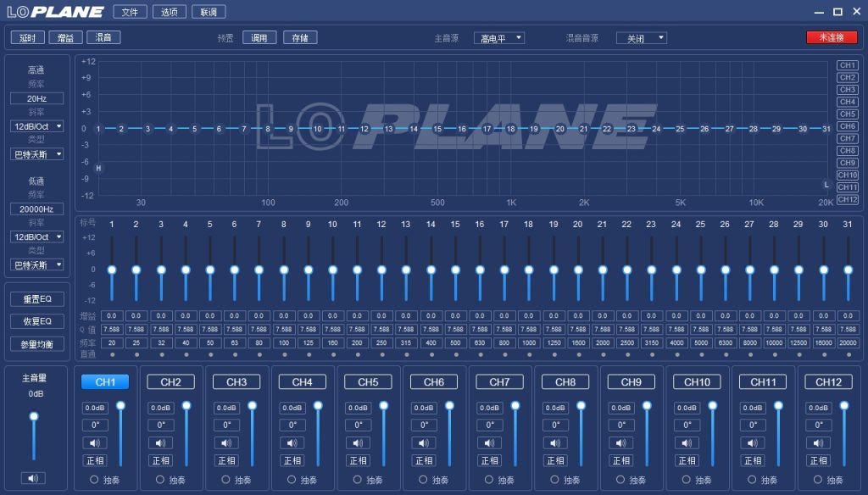Click EQ node 16 on the frequency graph

(x=462, y=129)
